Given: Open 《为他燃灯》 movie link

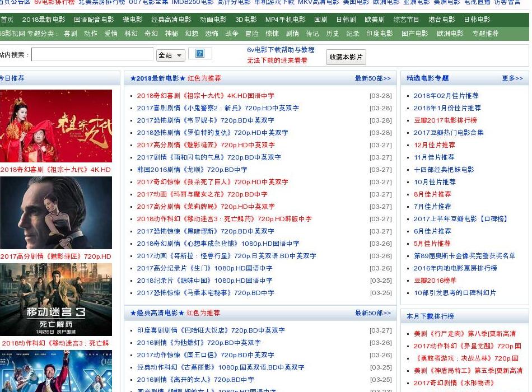Looking at the screenshot, I should (199, 343).
